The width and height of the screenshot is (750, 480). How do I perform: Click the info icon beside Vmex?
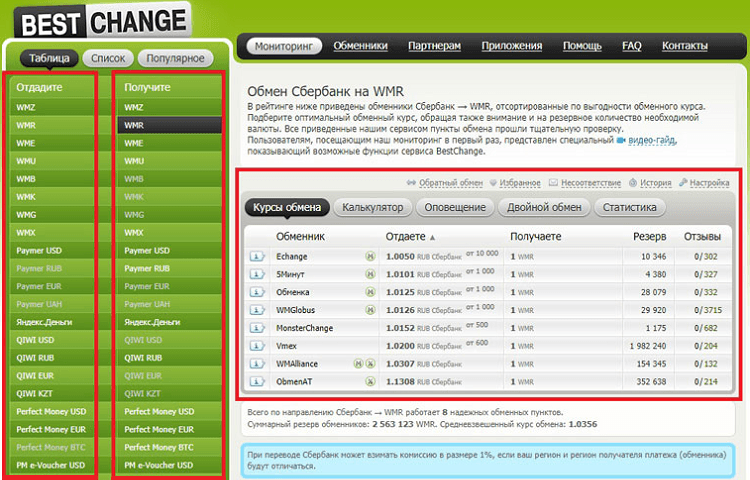click(257, 346)
